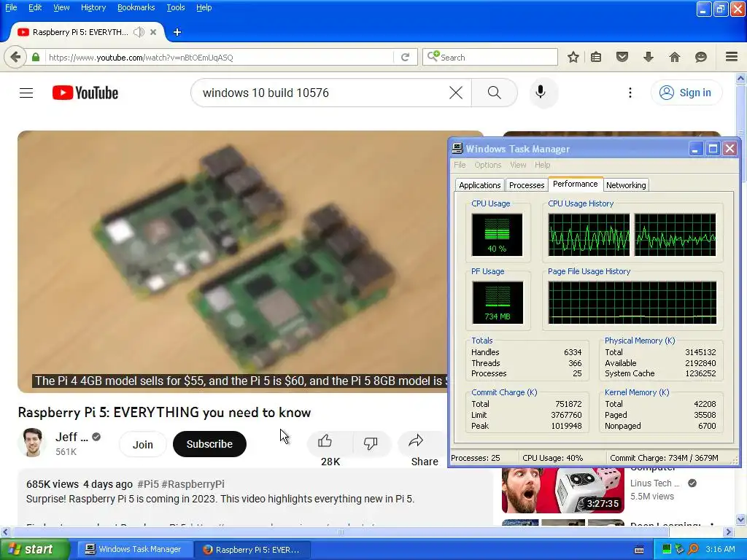The height and width of the screenshot is (560, 747).
Task: Search with voice microphone icon
Action: click(541, 93)
